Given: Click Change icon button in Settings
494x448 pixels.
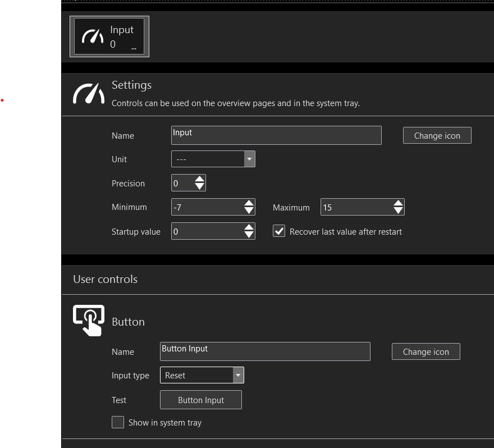Looking at the screenshot, I should tap(437, 135).
